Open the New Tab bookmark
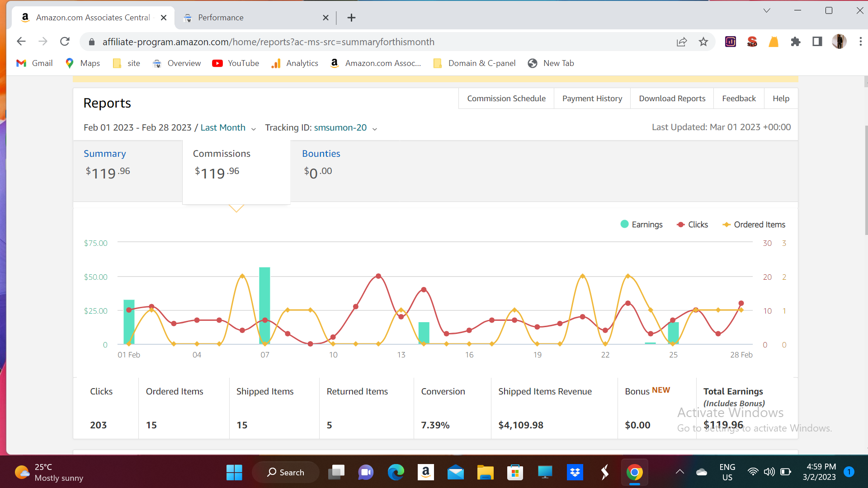 [551, 63]
